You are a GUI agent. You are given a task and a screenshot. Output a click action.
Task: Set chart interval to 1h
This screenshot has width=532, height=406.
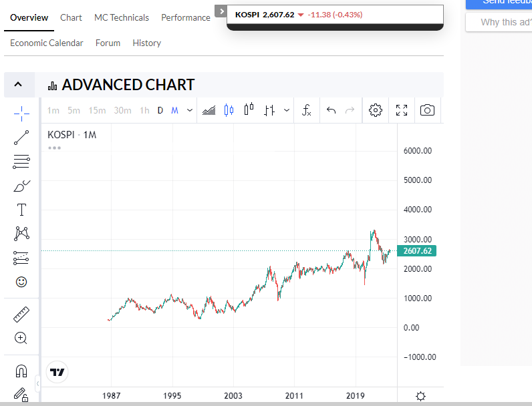pyautogui.click(x=144, y=110)
